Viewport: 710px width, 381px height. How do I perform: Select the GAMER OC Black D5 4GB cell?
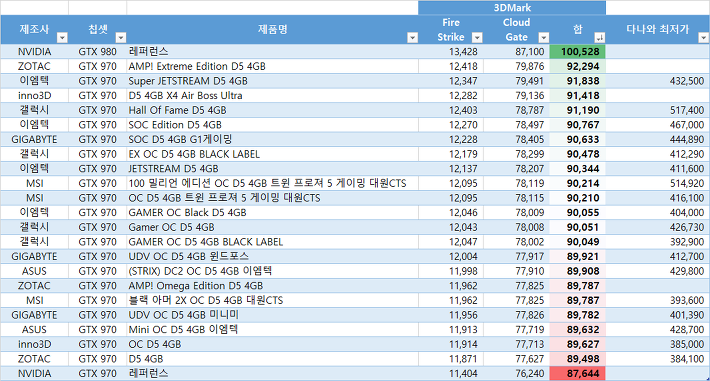coord(273,212)
